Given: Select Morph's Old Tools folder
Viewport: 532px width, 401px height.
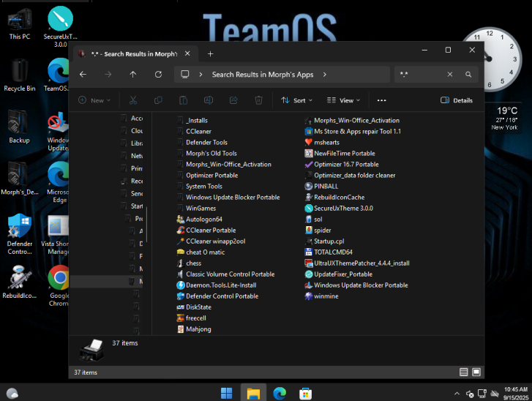Looking at the screenshot, I should [x=207, y=154].
